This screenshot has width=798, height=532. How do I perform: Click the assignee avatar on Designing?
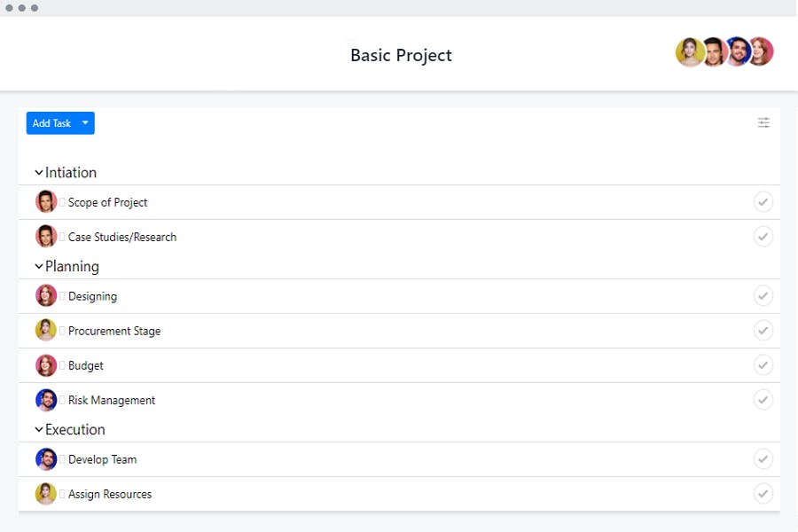(x=46, y=295)
